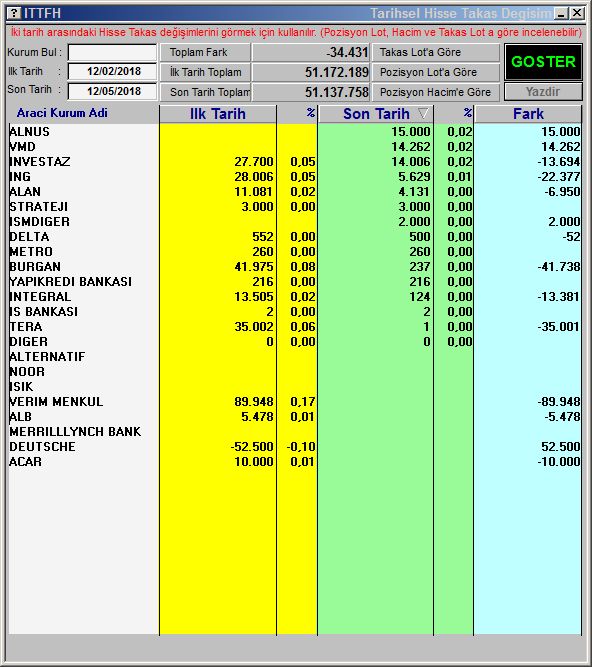
Task: Sort by Ilk Tarih column header
Action: (218, 114)
